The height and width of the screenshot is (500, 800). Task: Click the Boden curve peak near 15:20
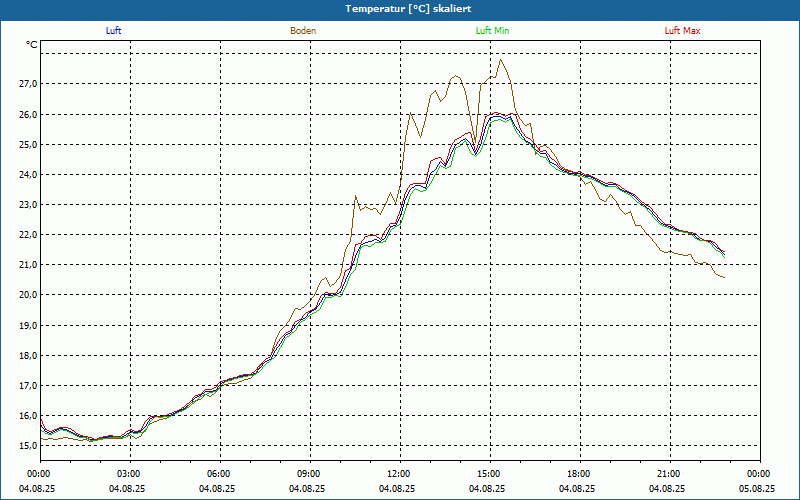click(501, 60)
